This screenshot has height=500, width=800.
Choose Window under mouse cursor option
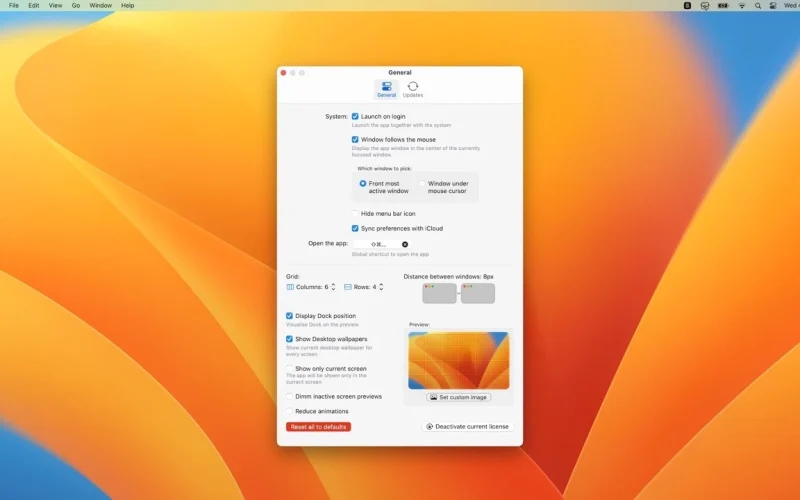[422, 183]
